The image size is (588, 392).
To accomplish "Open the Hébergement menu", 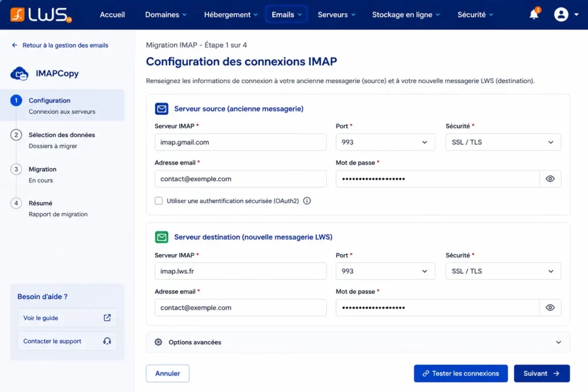I will coord(231,14).
